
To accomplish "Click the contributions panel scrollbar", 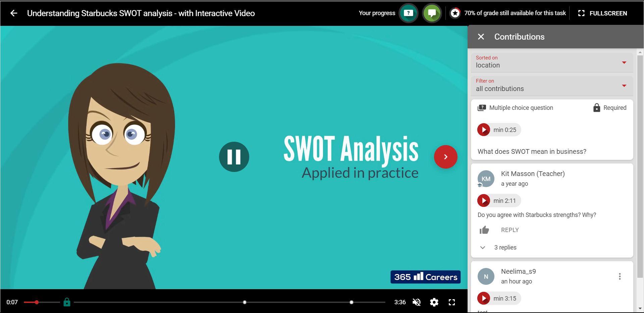I will [640, 166].
